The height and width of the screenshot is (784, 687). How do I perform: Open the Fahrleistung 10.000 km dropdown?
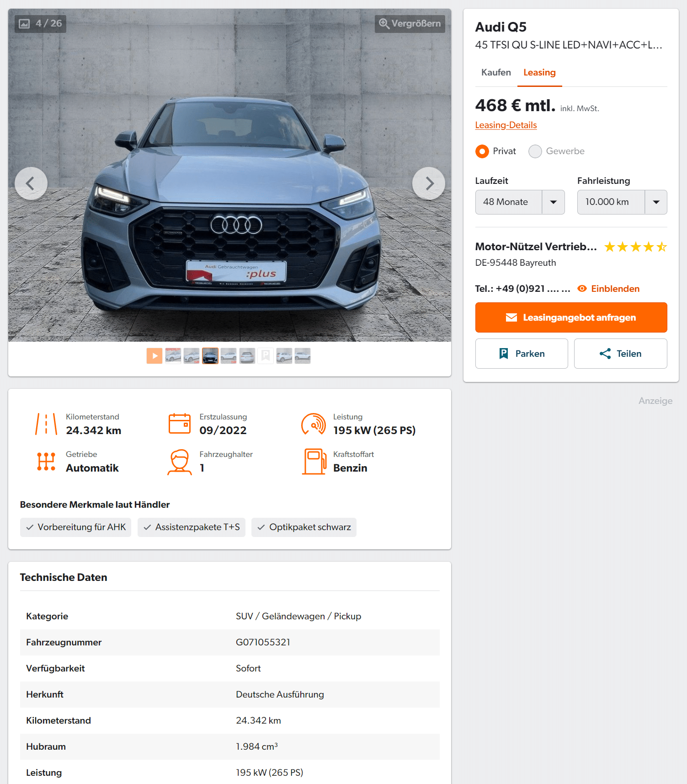[x=622, y=202]
